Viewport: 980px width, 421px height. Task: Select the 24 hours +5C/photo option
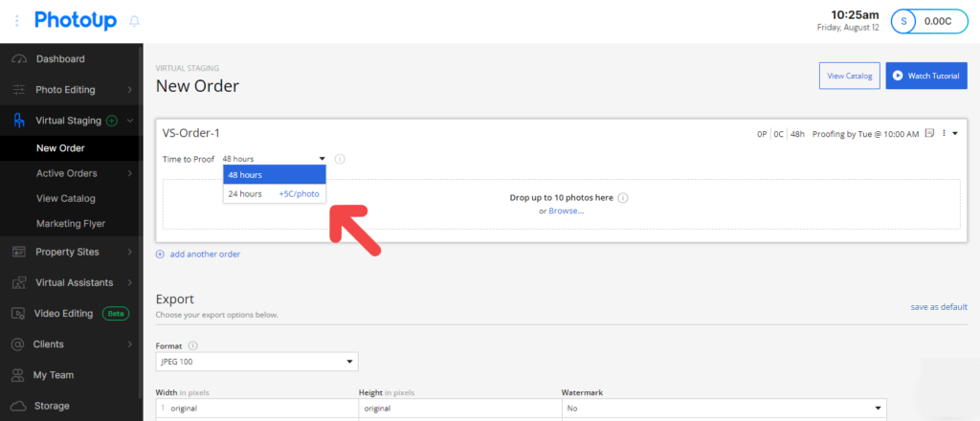[275, 194]
